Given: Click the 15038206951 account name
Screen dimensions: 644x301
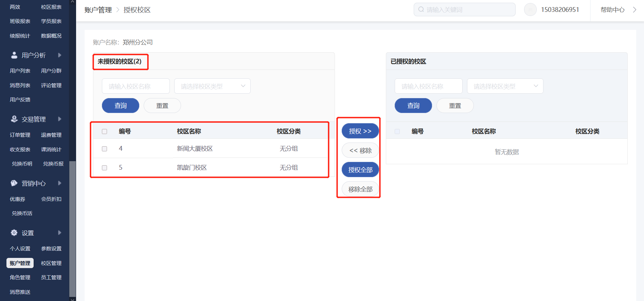Looking at the screenshot, I should (560, 10).
